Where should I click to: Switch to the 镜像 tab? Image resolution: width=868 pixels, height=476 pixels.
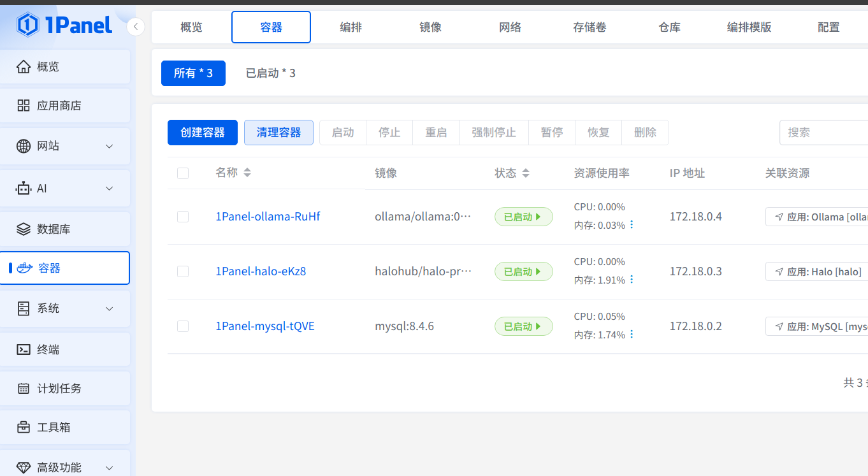[431, 27]
